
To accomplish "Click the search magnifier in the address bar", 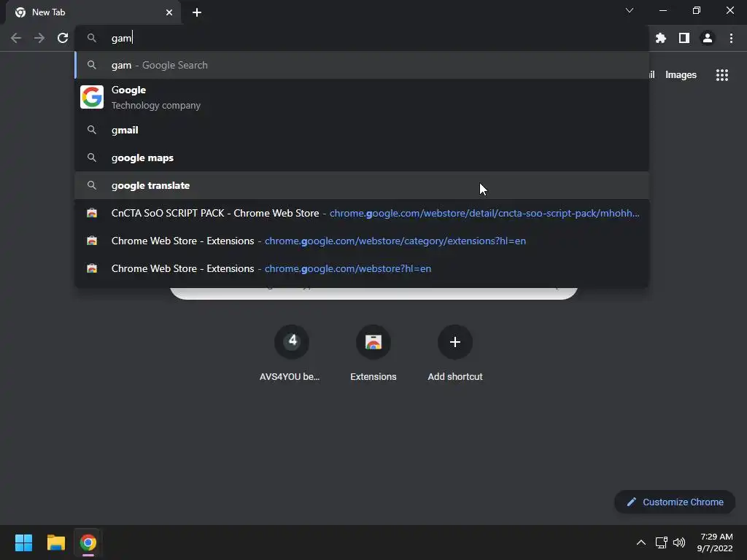I will (92, 38).
